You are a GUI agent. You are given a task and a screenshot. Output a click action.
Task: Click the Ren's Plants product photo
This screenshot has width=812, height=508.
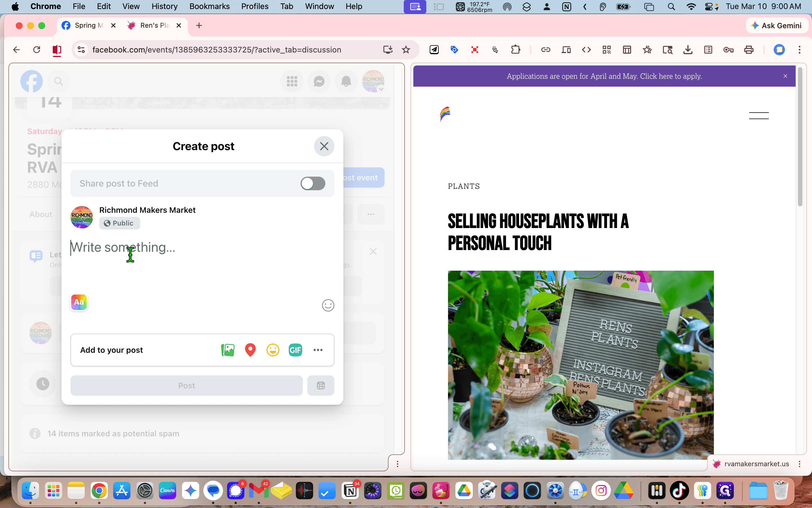pos(581,365)
